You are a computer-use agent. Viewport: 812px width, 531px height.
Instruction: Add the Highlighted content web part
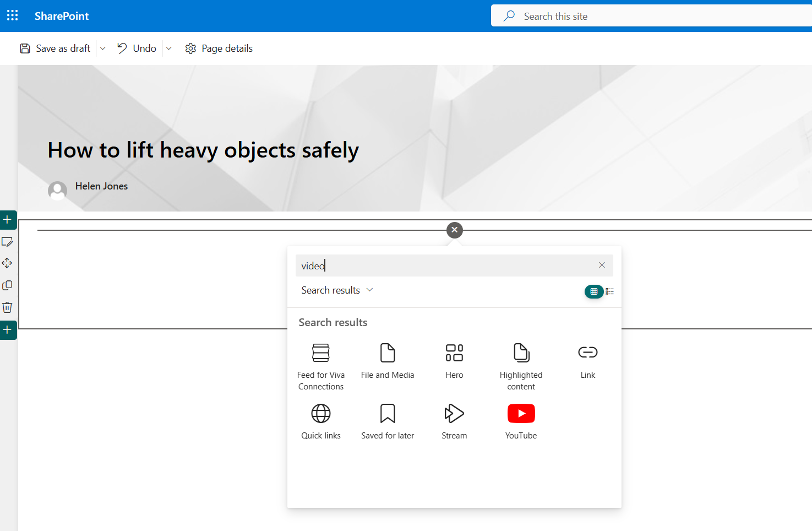(521, 366)
